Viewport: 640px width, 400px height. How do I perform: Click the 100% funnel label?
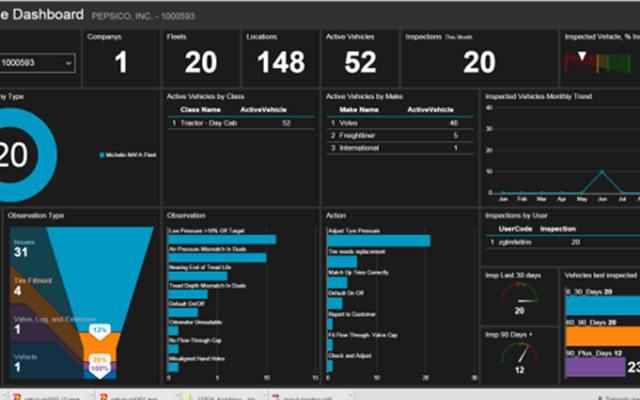(x=100, y=369)
